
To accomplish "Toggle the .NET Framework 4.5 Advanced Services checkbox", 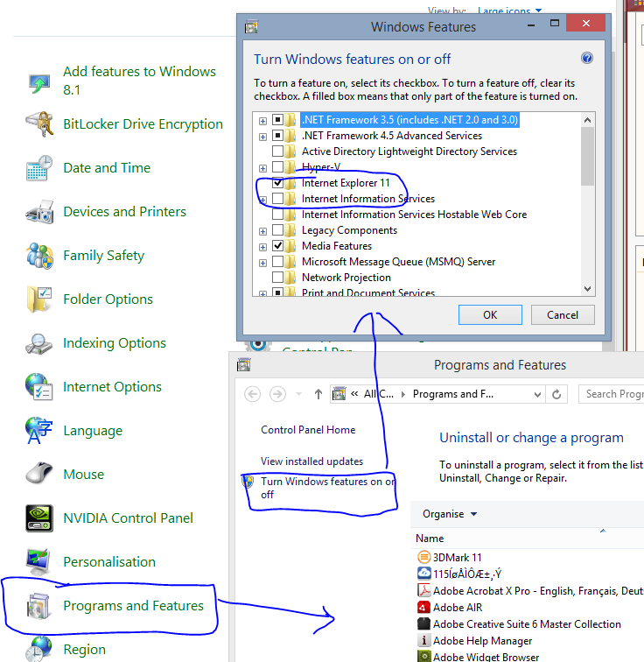I will pos(277,136).
